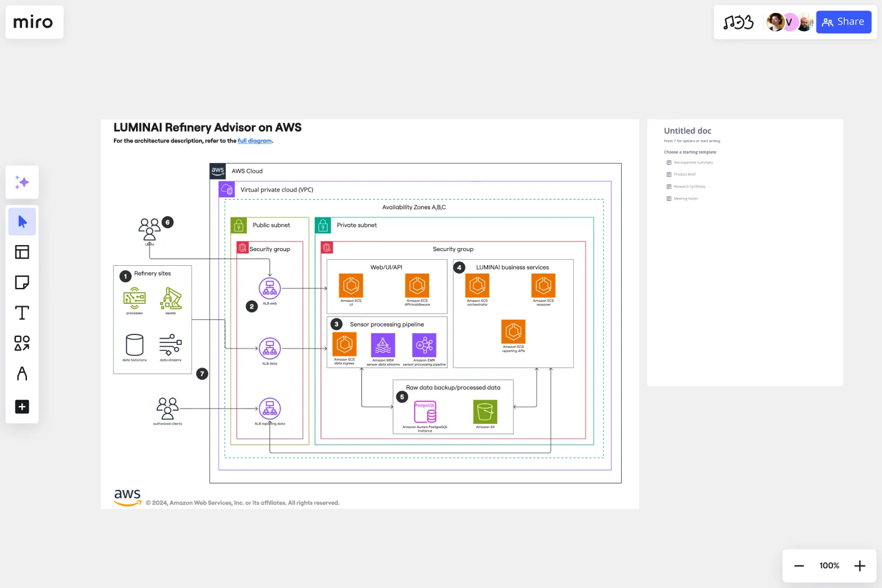This screenshot has width=882, height=588.
Task: Select the refinery assets robot-arm icon
Action: (x=171, y=299)
